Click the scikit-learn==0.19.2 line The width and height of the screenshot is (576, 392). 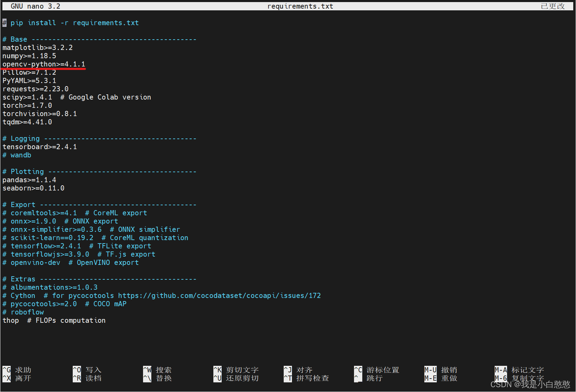pyautogui.click(x=95, y=238)
